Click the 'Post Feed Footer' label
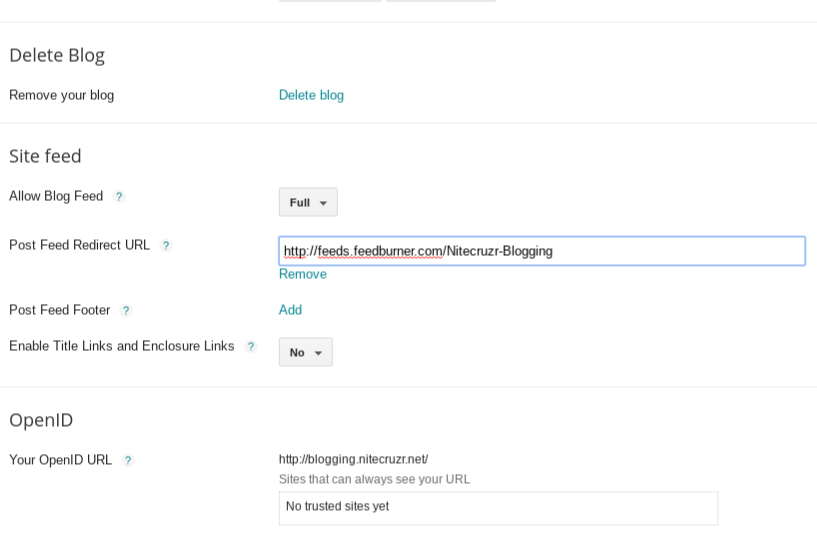Image resolution: width=817 pixels, height=545 pixels. (60, 310)
